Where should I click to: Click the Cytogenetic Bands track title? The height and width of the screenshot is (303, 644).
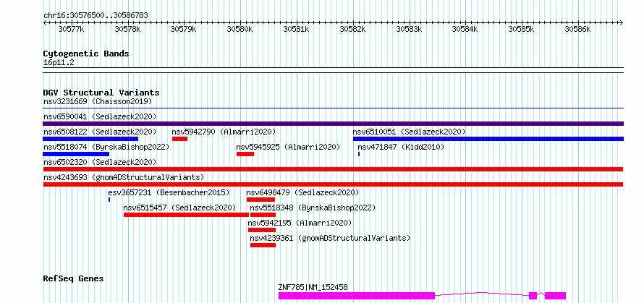tap(86, 54)
